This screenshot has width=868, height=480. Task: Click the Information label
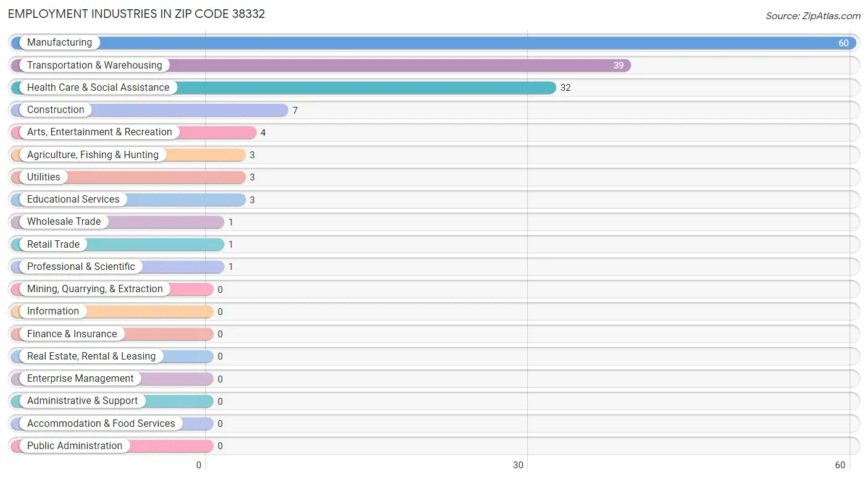[53, 311]
